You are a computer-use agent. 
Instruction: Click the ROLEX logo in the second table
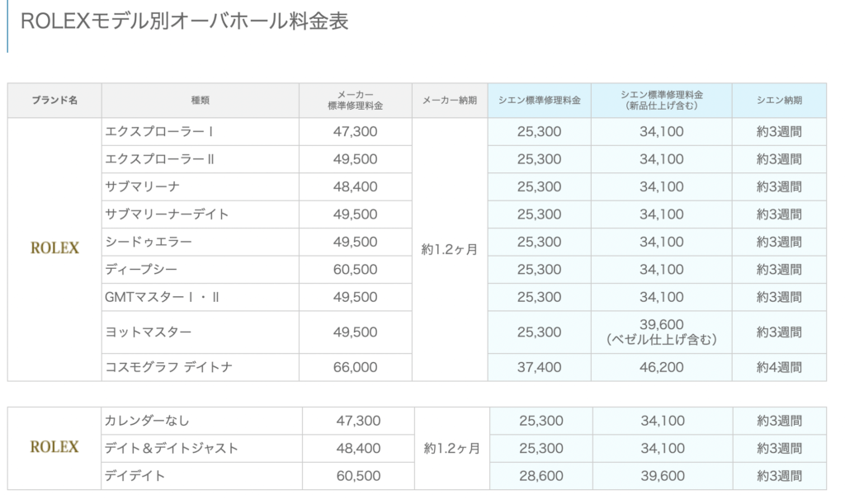point(54,446)
